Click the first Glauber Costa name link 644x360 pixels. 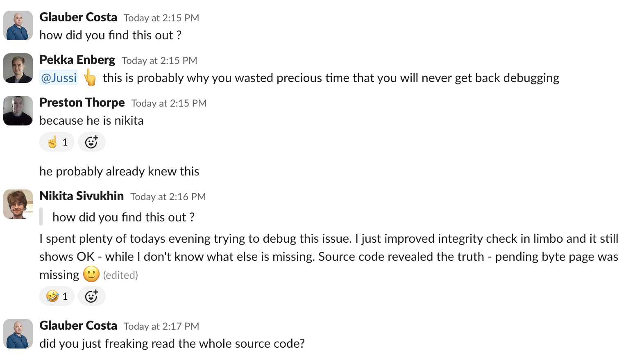point(78,17)
